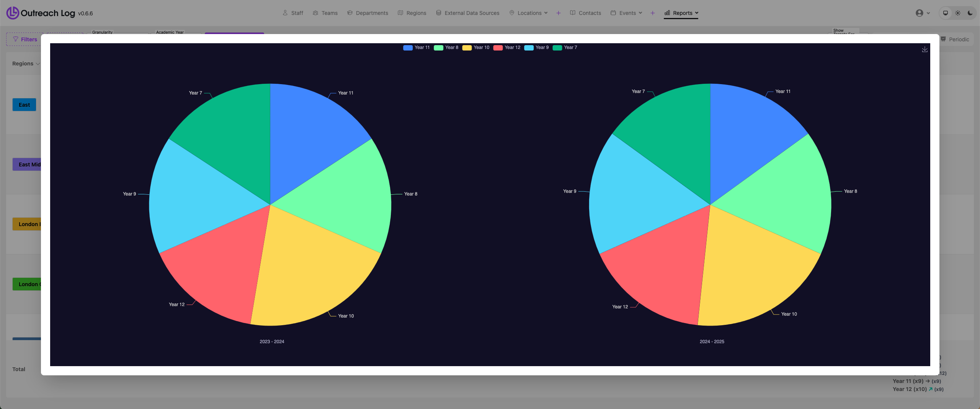Toggle Year 11 series in legend
This screenshot has height=409, width=980.
[416, 47]
